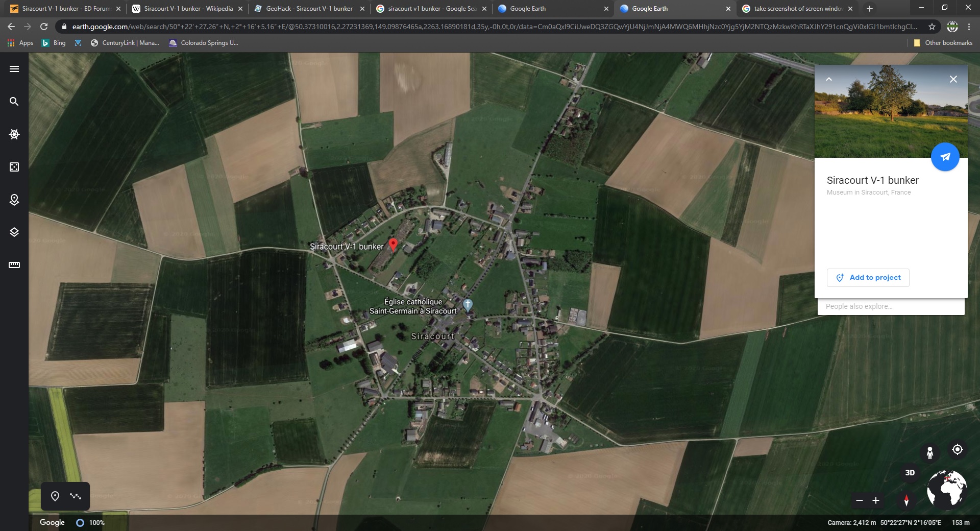The width and height of the screenshot is (980, 531).
Task: Open CenturyLink bookmark
Action: tap(125, 43)
